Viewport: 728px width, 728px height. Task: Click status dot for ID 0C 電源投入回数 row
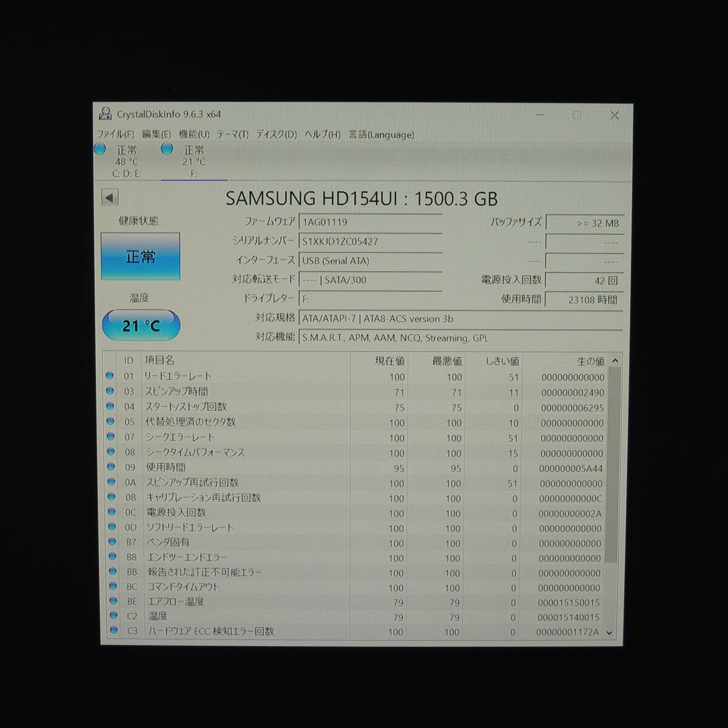coord(112,511)
